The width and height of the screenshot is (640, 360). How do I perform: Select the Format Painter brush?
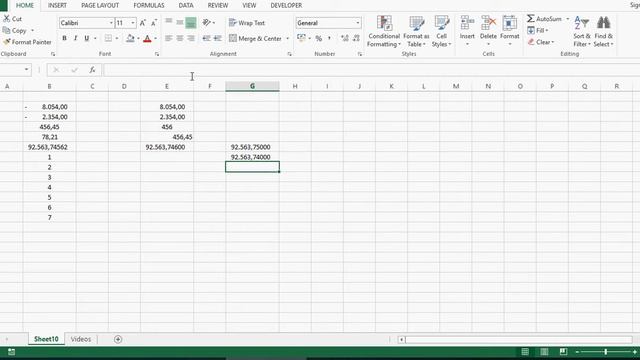tap(7, 42)
